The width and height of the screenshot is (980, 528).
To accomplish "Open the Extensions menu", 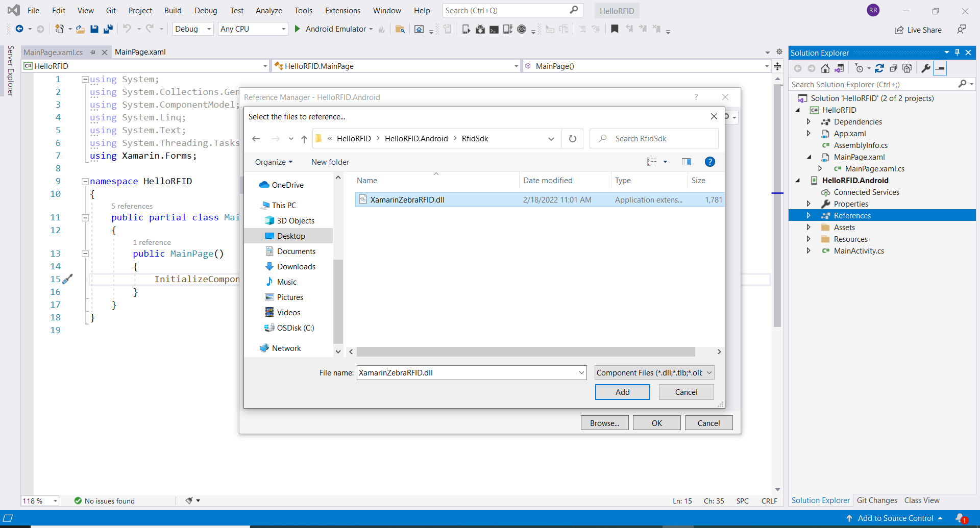I will click(x=342, y=11).
